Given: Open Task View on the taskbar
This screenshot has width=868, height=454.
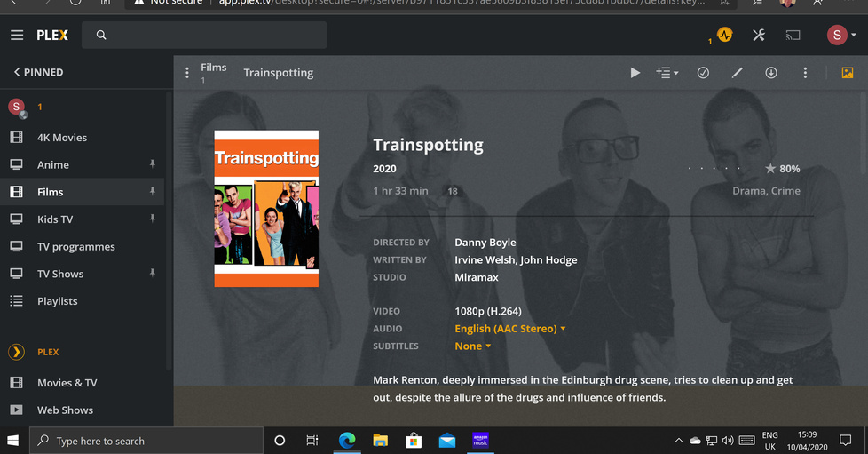Looking at the screenshot, I should pyautogui.click(x=312, y=441).
